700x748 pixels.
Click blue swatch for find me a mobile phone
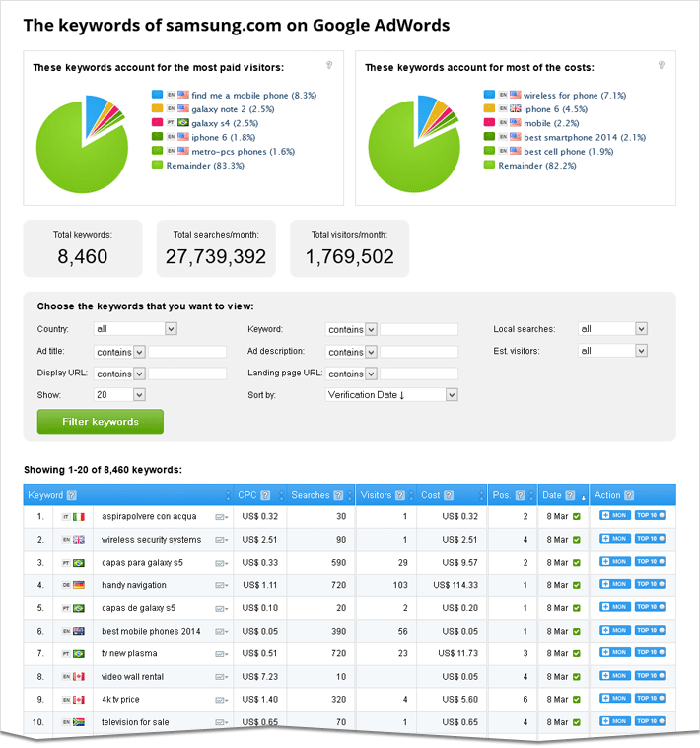pyautogui.click(x=157, y=94)
